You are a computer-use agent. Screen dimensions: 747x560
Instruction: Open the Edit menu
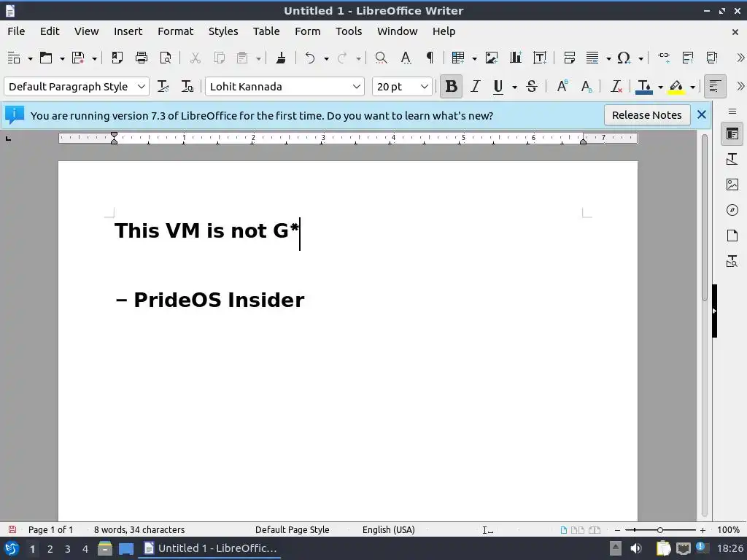pos(50,31)
